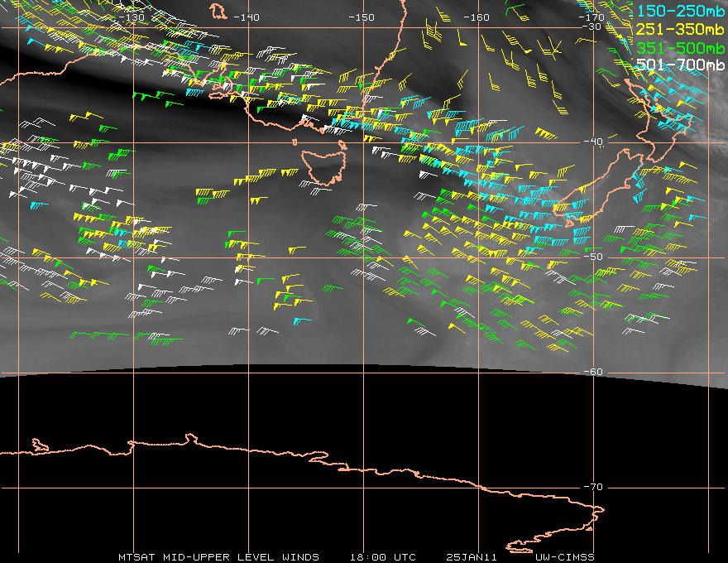
Task: Click the -70 latitude label
Action: click(593, 487)
